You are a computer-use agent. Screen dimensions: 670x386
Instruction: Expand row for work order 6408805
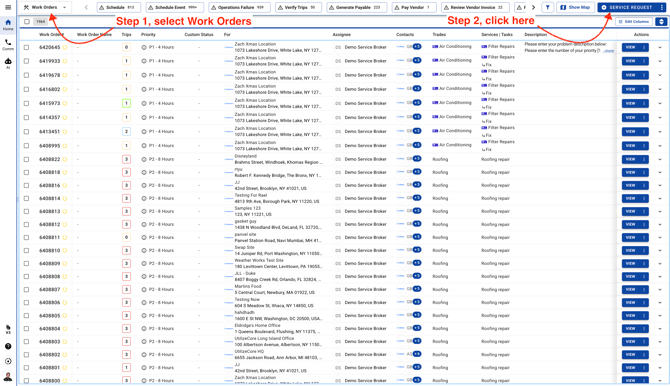(660, 316)
